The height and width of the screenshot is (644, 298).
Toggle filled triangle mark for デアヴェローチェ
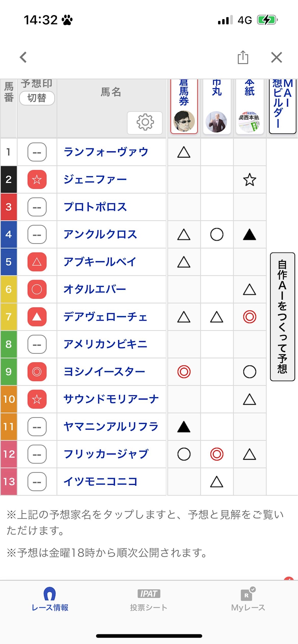click(37, 317)
